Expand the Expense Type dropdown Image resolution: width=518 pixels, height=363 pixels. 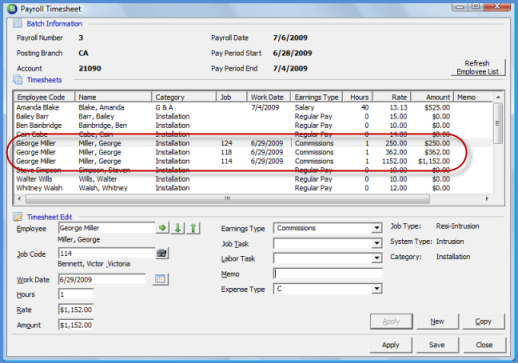click(x=377, y=289)
